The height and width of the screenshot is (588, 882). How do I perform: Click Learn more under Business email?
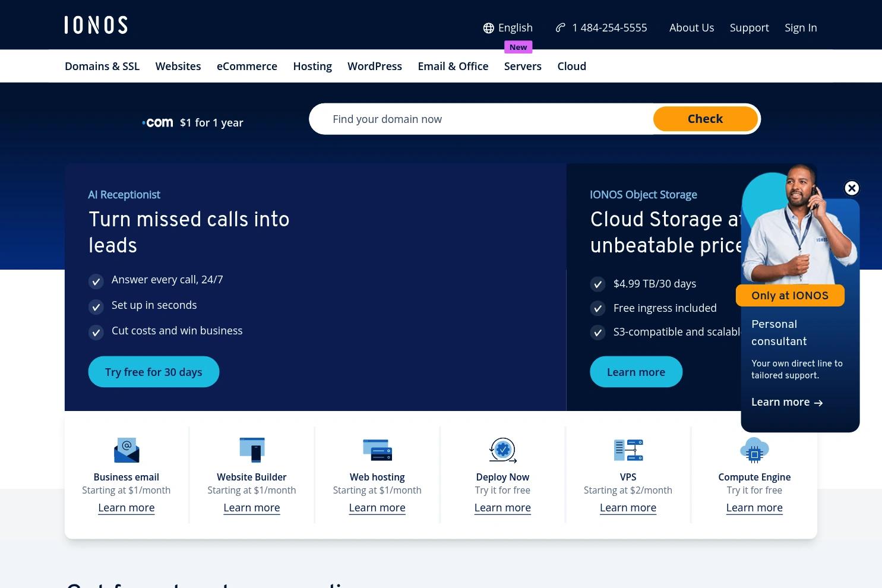[127, 508]
